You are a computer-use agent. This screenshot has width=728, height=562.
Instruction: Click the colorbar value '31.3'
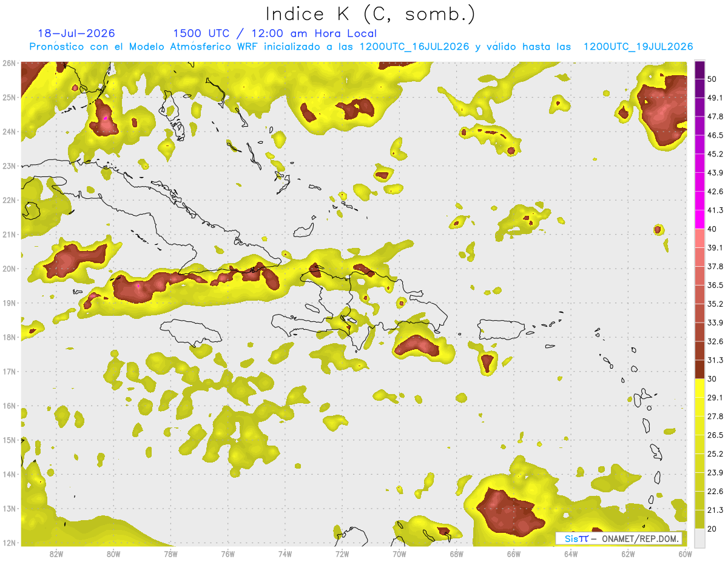(715, 360)
